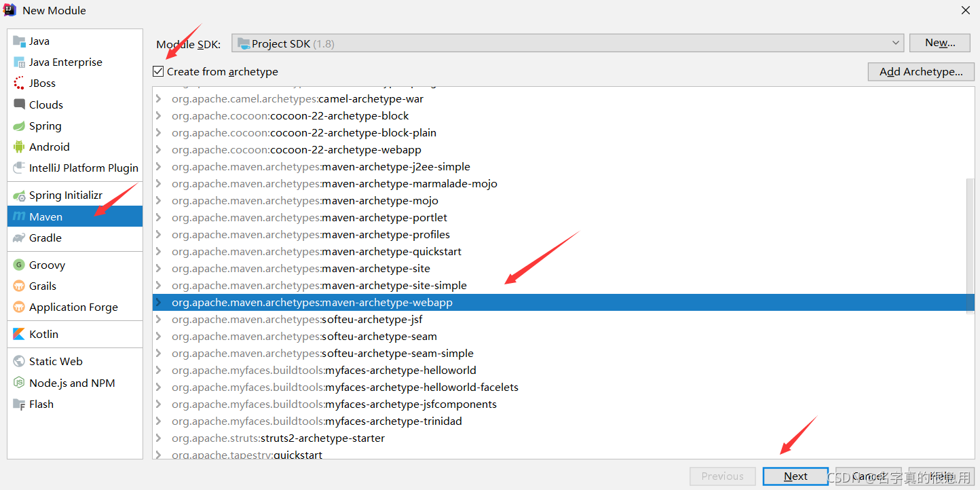Expand the myfaces-archetype-helloworld node

click(x=159, y=371)
